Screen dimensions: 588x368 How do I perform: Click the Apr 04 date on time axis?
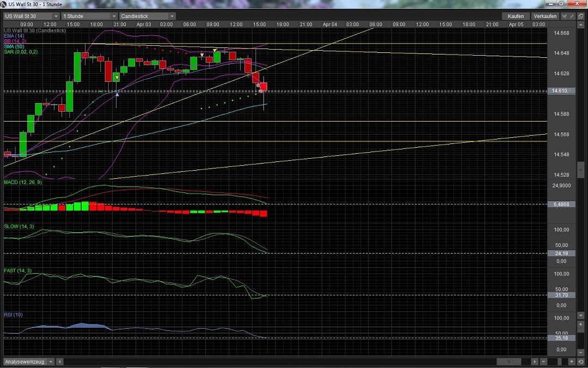(x=329, y=25)
